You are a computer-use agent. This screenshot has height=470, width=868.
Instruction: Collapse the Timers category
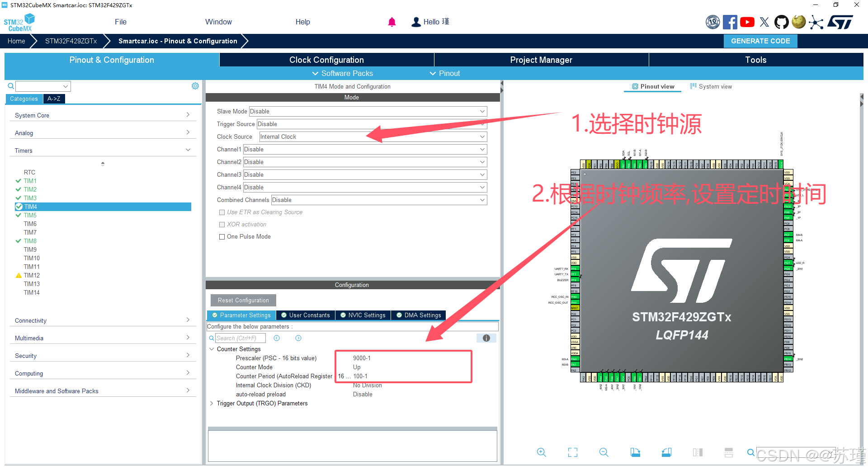[x=103, y=150]
